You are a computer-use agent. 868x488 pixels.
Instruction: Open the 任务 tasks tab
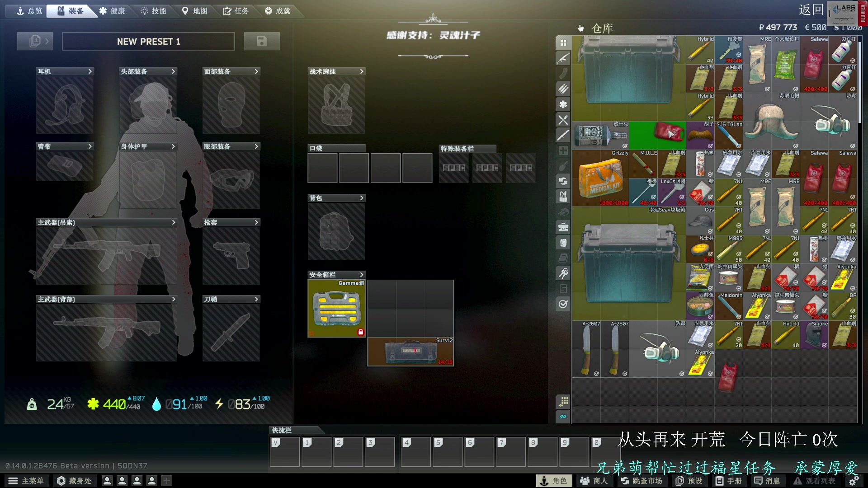(x=236, y=11)
